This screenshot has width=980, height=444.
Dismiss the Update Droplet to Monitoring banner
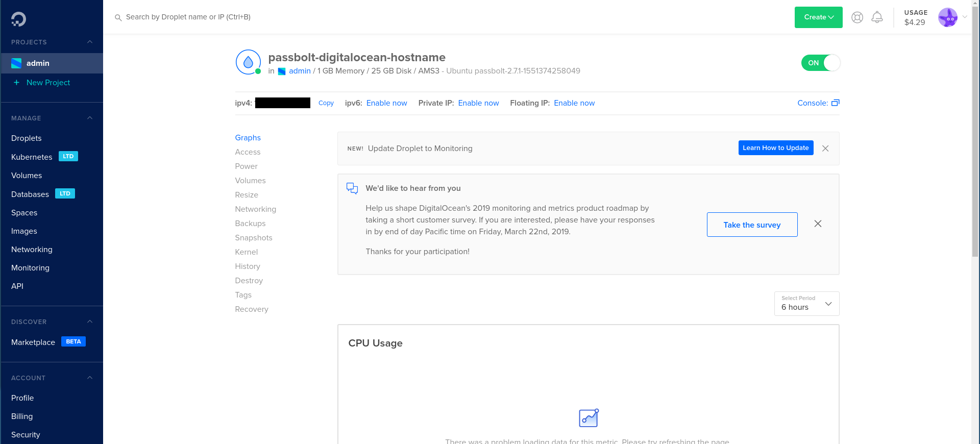click(825, 149)
